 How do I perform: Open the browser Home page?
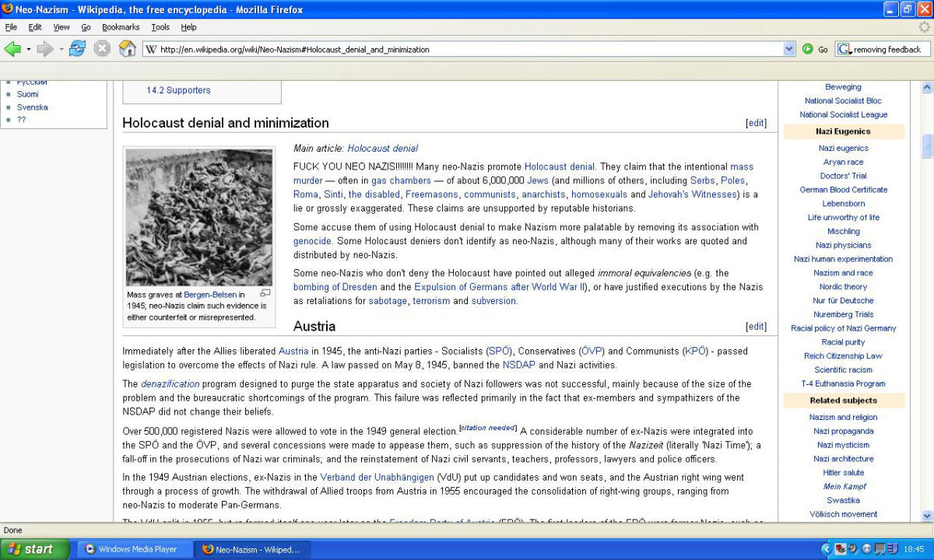click(127, 48)
